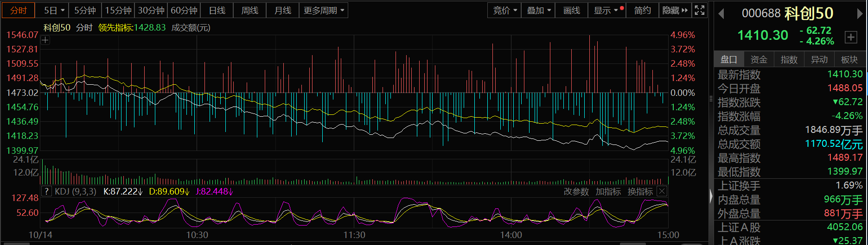Select the 资金 tab in right panel
The width and height of the screenshot is (868, 245).
759,59
